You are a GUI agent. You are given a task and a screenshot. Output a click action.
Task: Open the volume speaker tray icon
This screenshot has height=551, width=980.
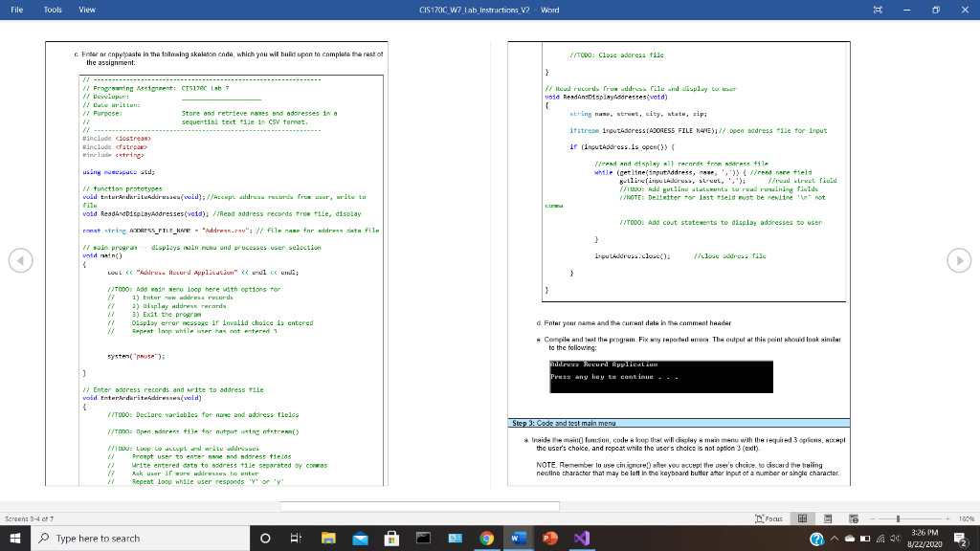(x=895, y=539)
